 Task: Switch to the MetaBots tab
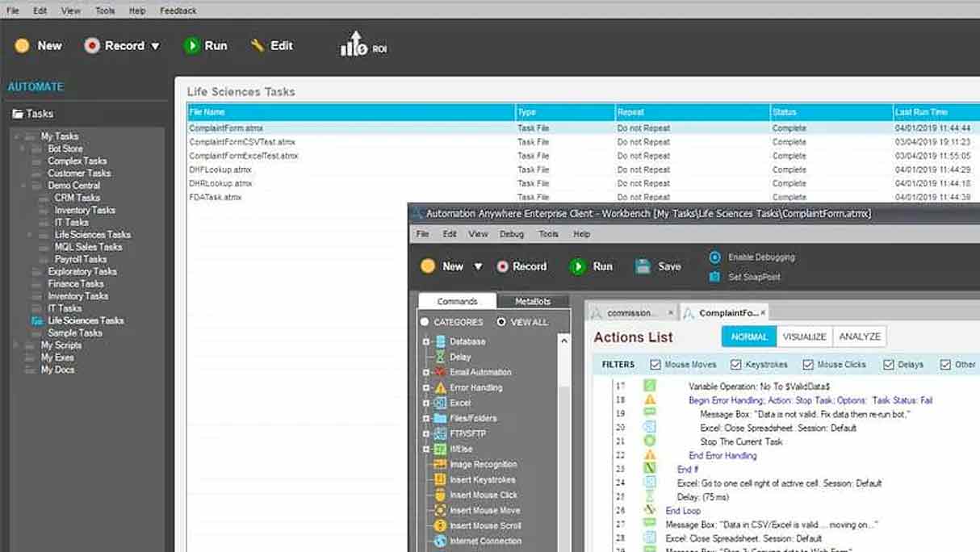[533, 301]
